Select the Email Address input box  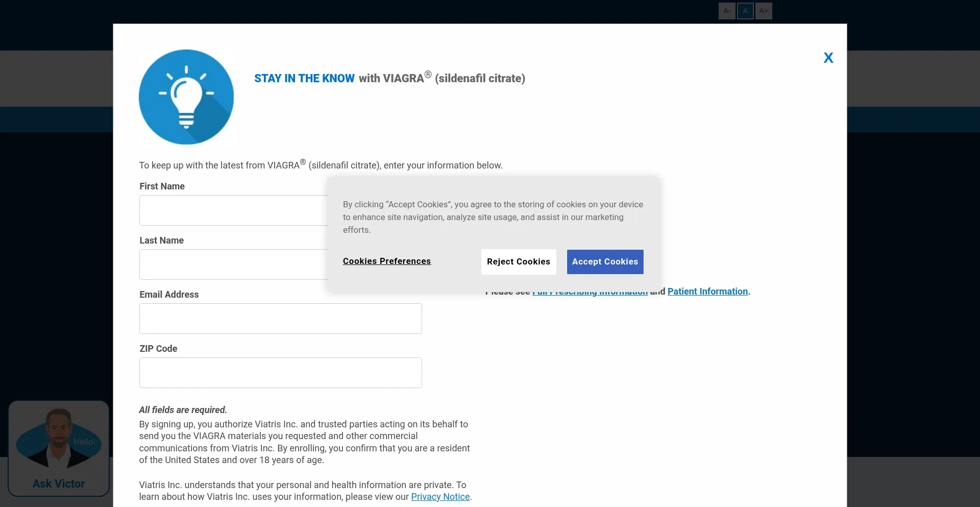pyautogui.click(x=280, y=319)
